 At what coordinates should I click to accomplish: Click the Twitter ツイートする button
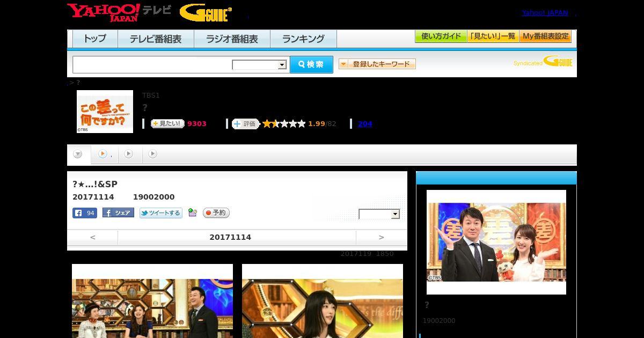click(x=161, y=213)
